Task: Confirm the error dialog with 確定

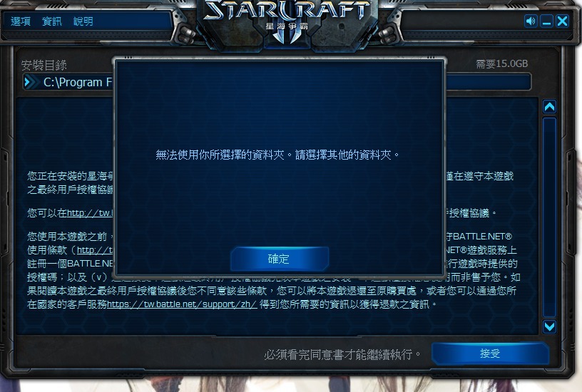Action: (x=279, y=259)
